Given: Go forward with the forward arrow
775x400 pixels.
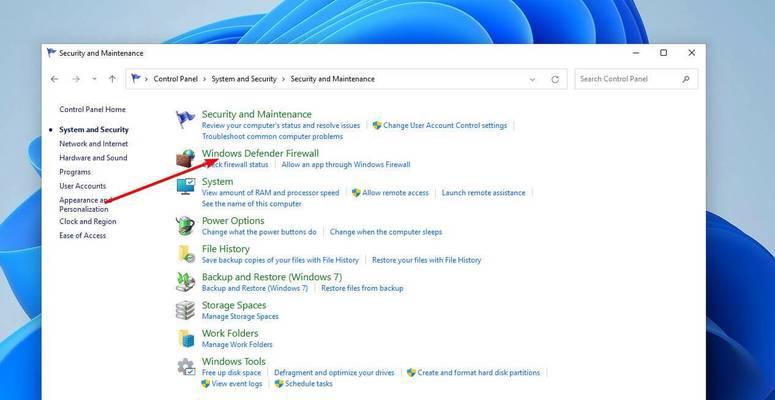Looking at the screenshot, I should pyautogui.click(x=76, y=79).
